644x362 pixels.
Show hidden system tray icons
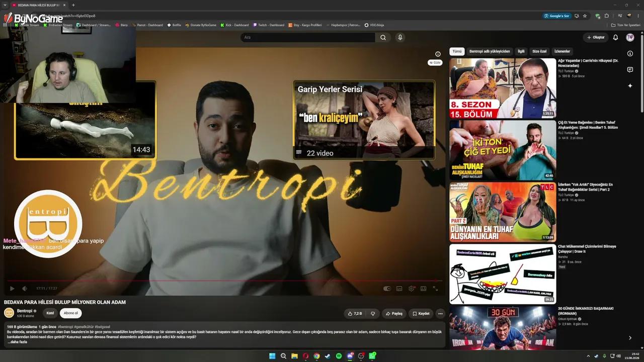(589, 356)
